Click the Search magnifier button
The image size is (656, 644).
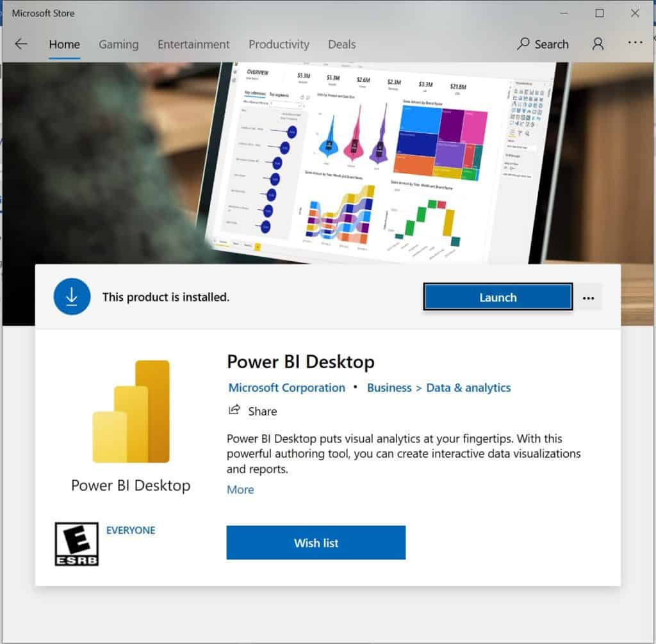[543, 44]
